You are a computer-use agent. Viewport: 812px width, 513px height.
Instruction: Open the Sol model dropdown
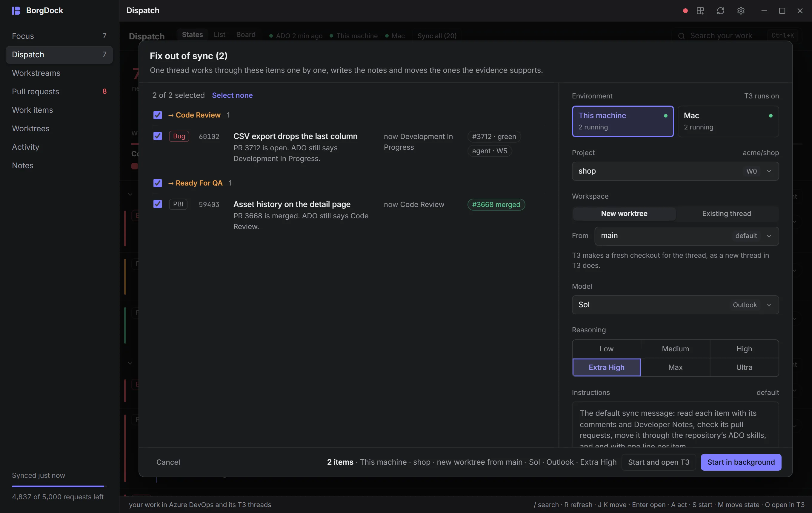click(676, 305)
